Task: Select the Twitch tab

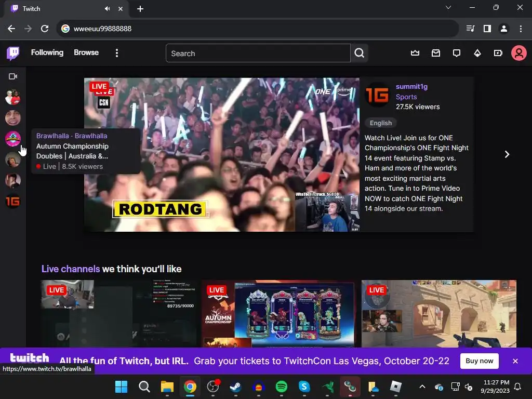Action: tap(66, 9)
